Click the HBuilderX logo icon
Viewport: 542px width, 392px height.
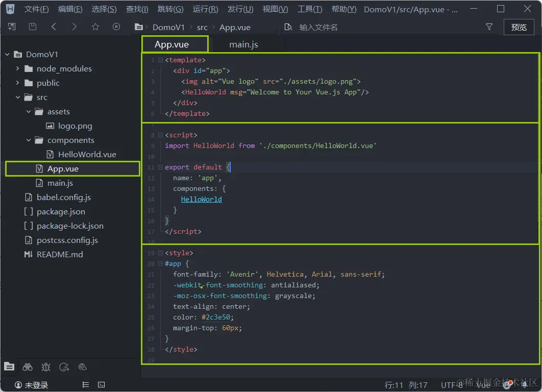(10, 9)
